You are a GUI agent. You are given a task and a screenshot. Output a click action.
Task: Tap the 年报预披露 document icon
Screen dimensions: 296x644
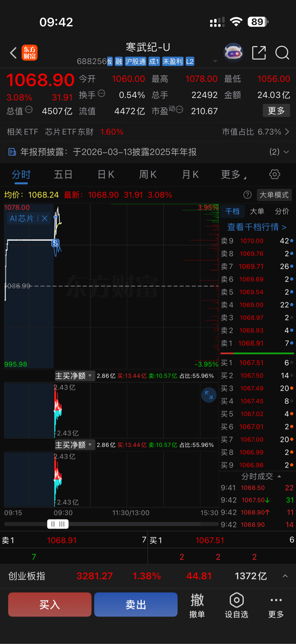click(12, 152)
